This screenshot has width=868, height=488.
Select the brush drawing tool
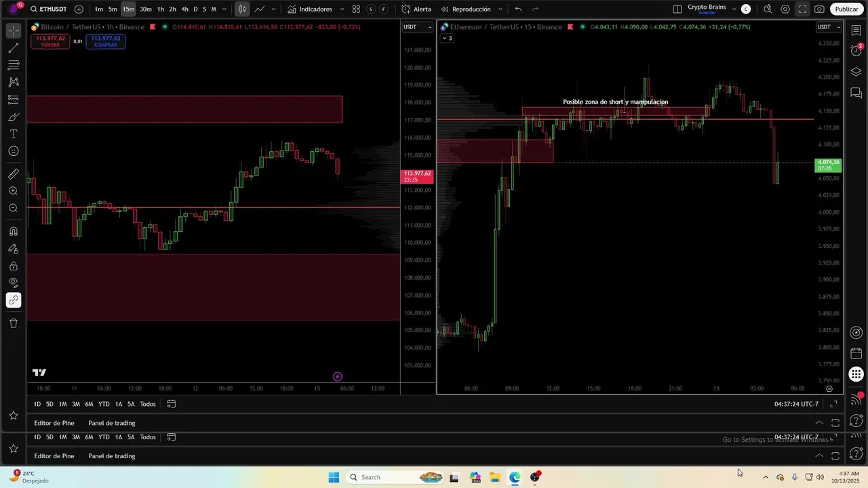(x=14, y=117)
